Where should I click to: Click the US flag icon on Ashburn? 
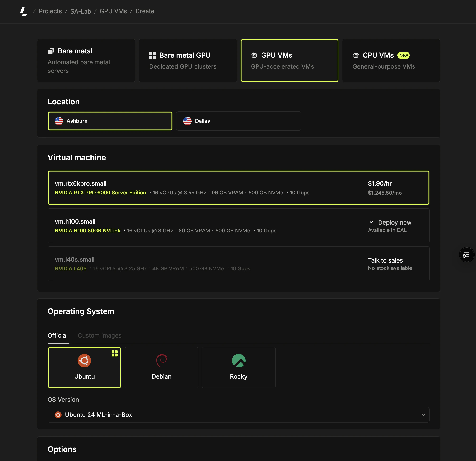(x=58, y=121)
